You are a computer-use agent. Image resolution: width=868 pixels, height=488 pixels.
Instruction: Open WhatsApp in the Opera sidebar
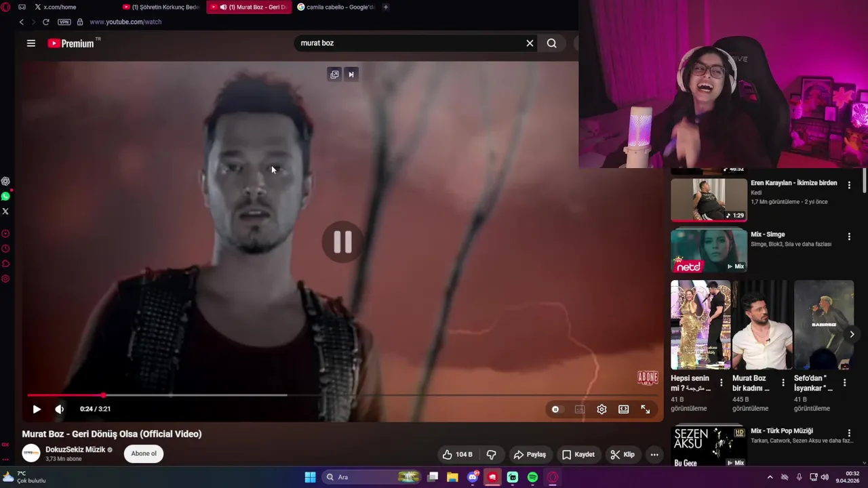[5, 197]
